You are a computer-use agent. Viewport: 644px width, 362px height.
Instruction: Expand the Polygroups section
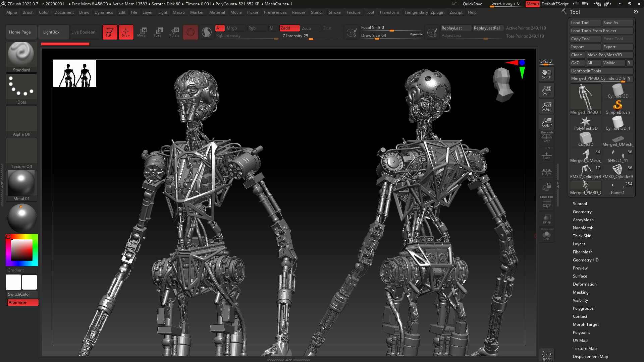[x=583, y=308]
